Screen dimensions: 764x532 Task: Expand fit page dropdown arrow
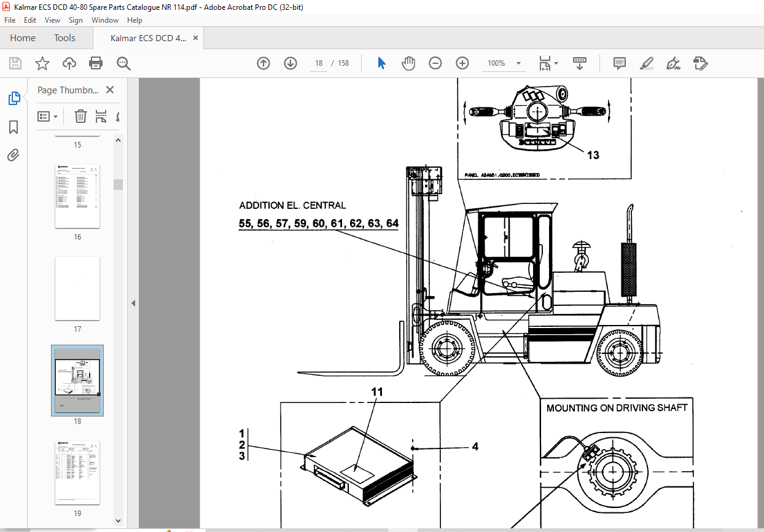point(556,63)
